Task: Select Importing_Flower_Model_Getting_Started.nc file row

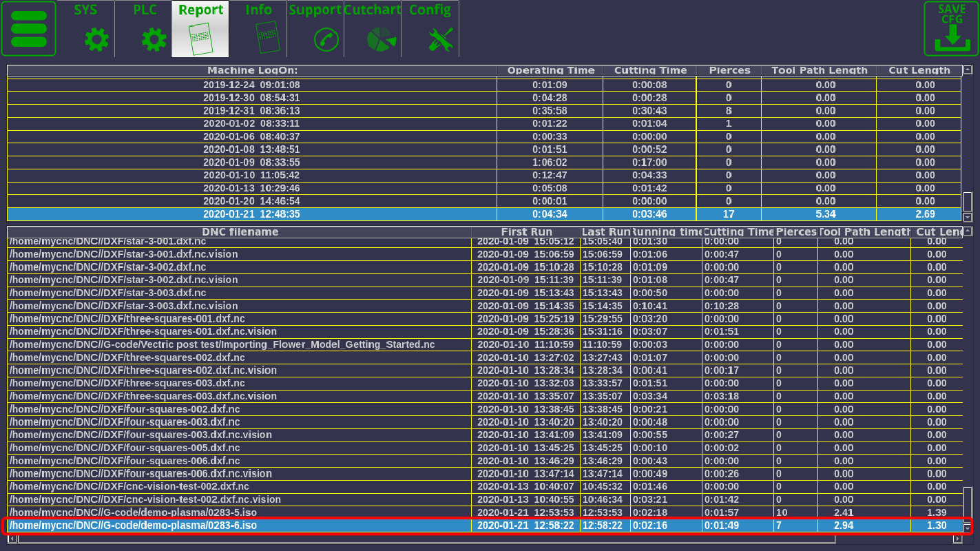Action: [240, 344]
